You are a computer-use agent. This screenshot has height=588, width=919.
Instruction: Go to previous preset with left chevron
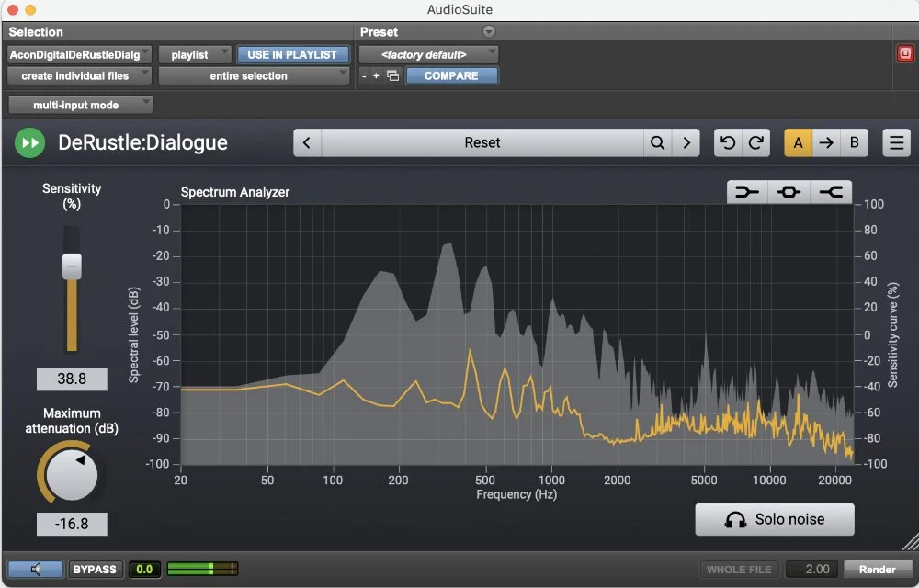(307, 143)
